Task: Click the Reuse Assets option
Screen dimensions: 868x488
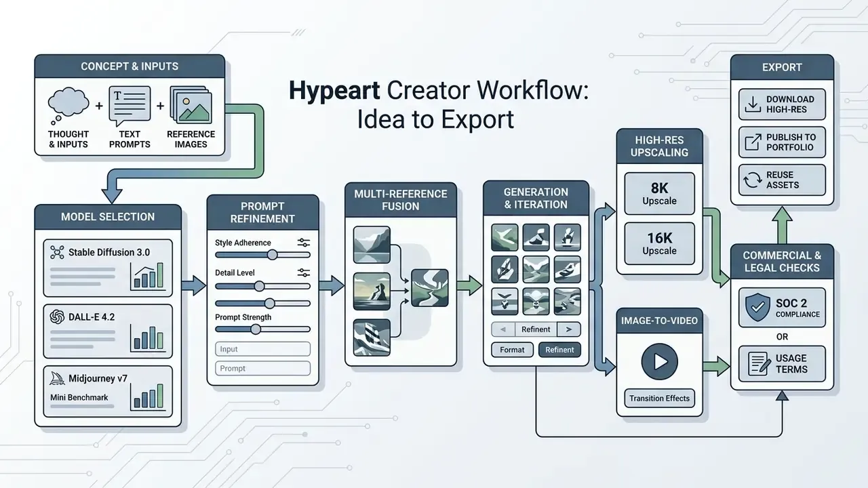Action: pos(782,180)
